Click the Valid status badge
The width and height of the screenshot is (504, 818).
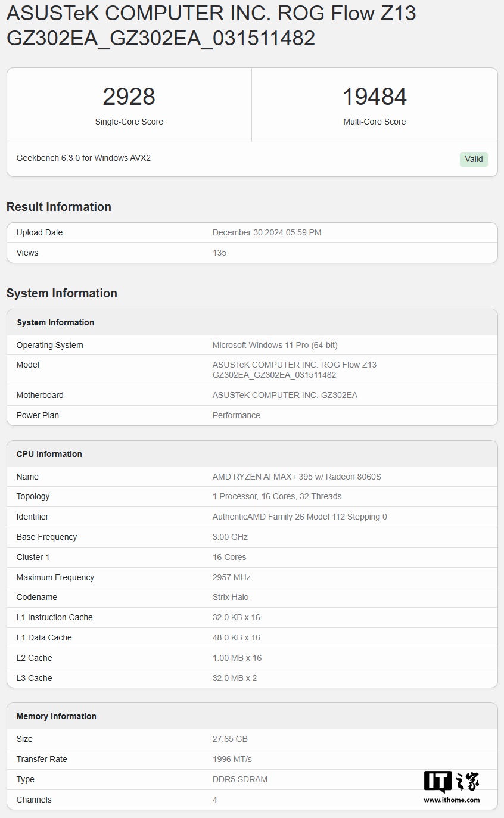click(473, 159)
